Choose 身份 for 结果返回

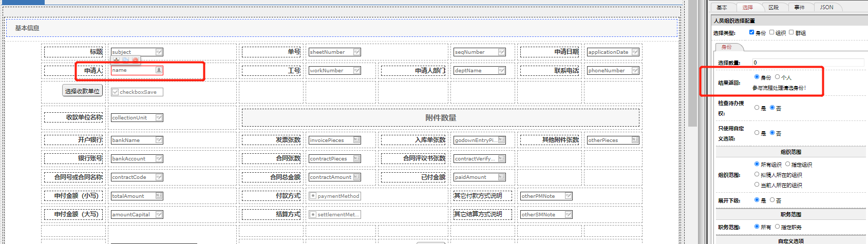coord(757,77)
